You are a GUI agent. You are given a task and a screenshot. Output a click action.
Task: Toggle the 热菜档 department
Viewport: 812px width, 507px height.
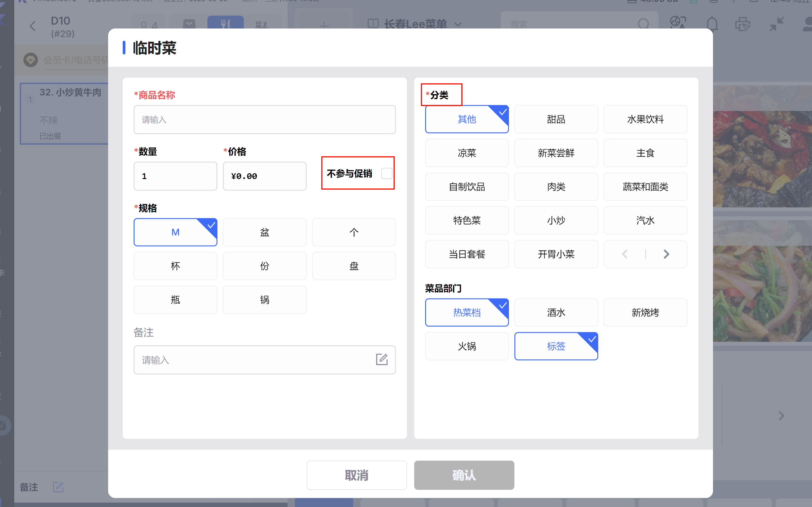coord(467,312)
